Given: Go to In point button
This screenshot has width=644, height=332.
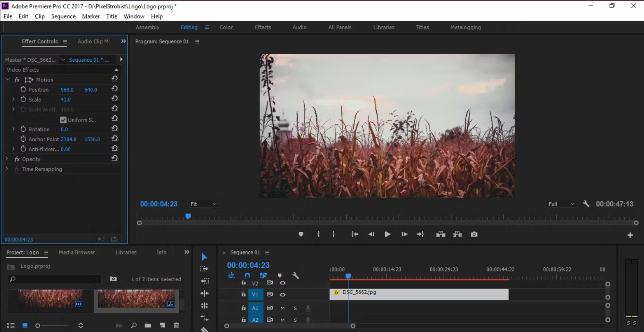Looking at the screenshot, I should (355, 234).
